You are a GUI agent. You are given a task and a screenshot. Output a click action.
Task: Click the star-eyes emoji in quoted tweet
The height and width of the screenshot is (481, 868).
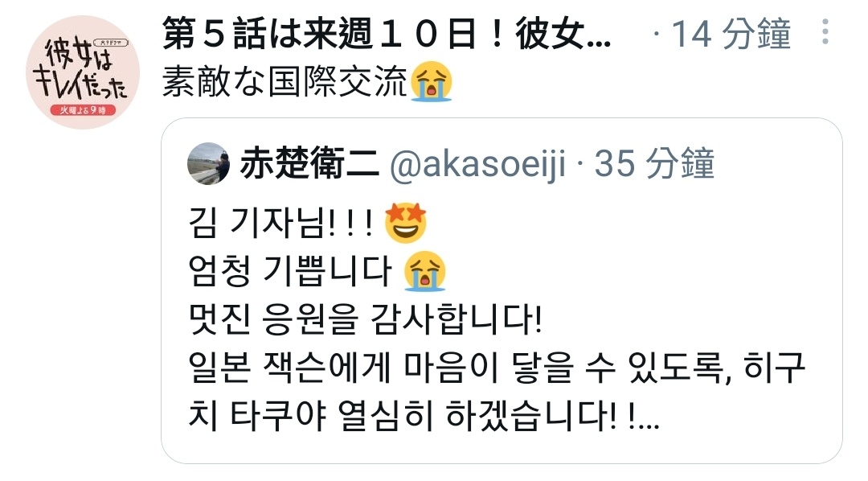(406, 223)
